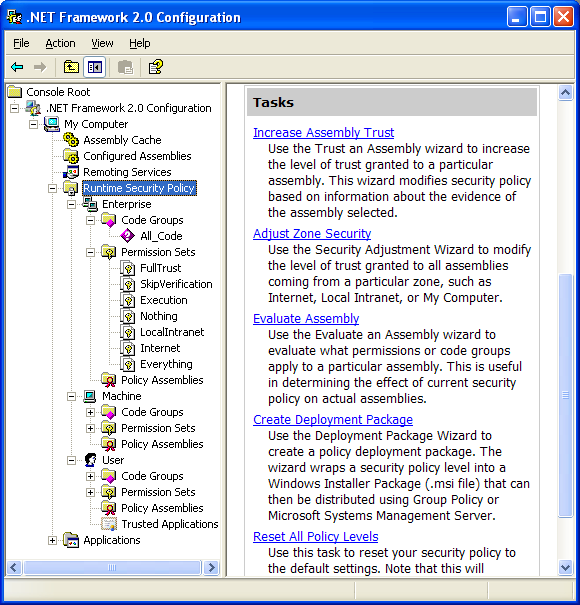
Task: Click the SkipVerification permission set icon
Action: [128, 284]
